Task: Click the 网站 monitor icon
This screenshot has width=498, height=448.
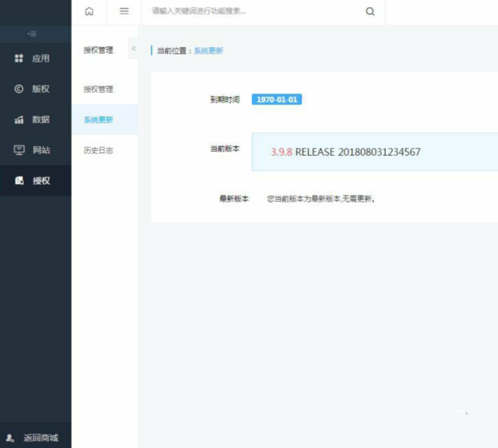Action: (x=19, y=150)
